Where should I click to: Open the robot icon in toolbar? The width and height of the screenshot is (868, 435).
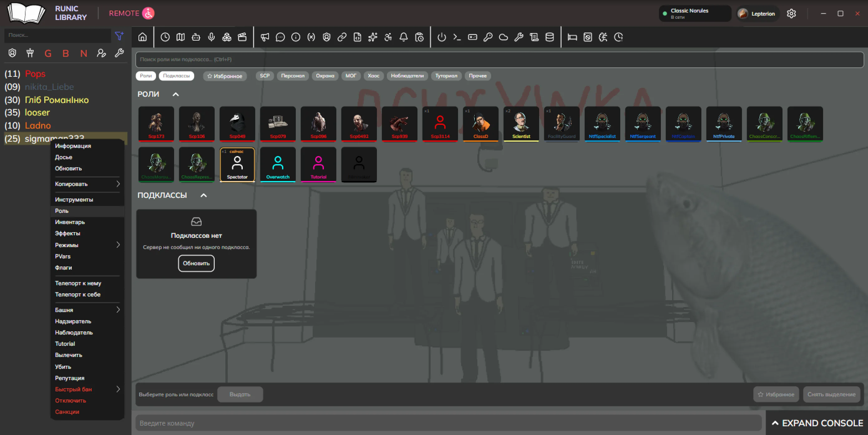(x=196, y=37)
